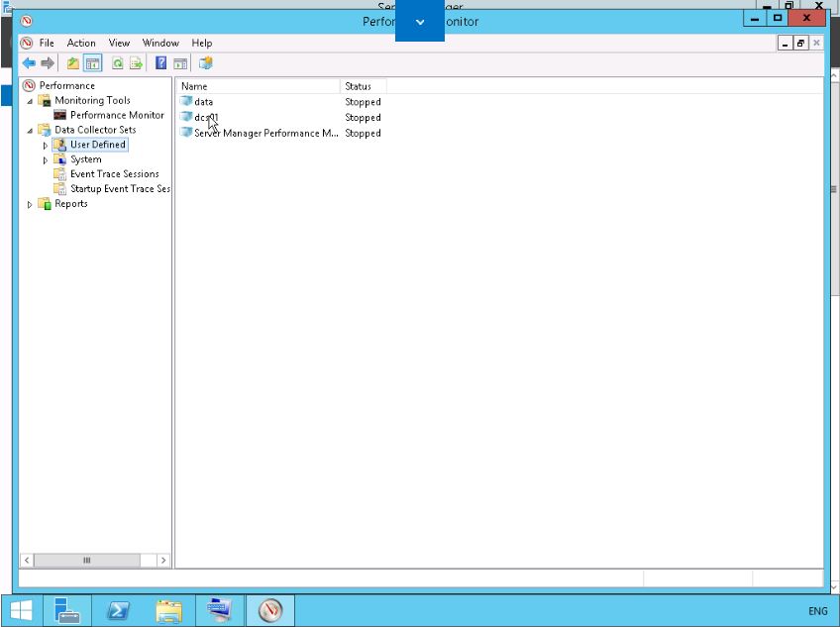The width and height of the screenshot is (840, 627).
Task: Select the data row name
Action: (204, 102)
